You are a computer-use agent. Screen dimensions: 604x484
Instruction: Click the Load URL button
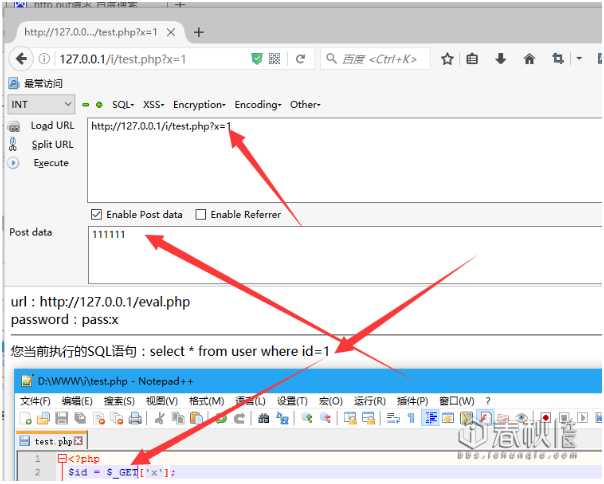[52, 126]
